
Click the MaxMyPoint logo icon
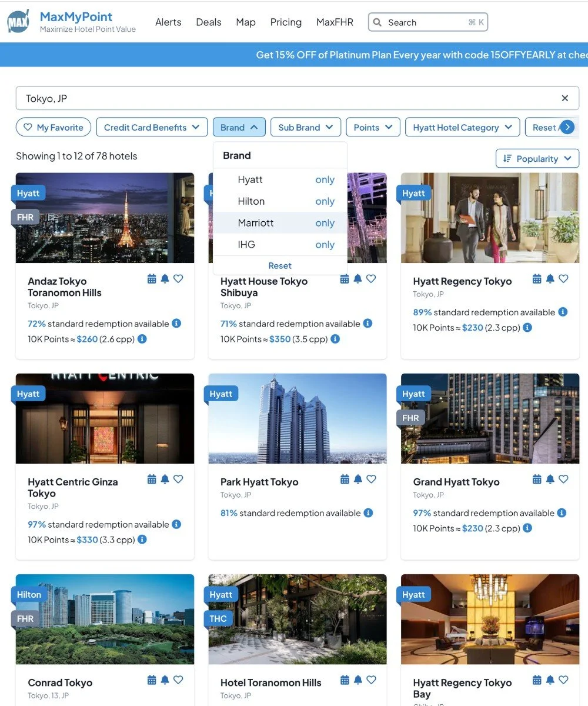18,21
